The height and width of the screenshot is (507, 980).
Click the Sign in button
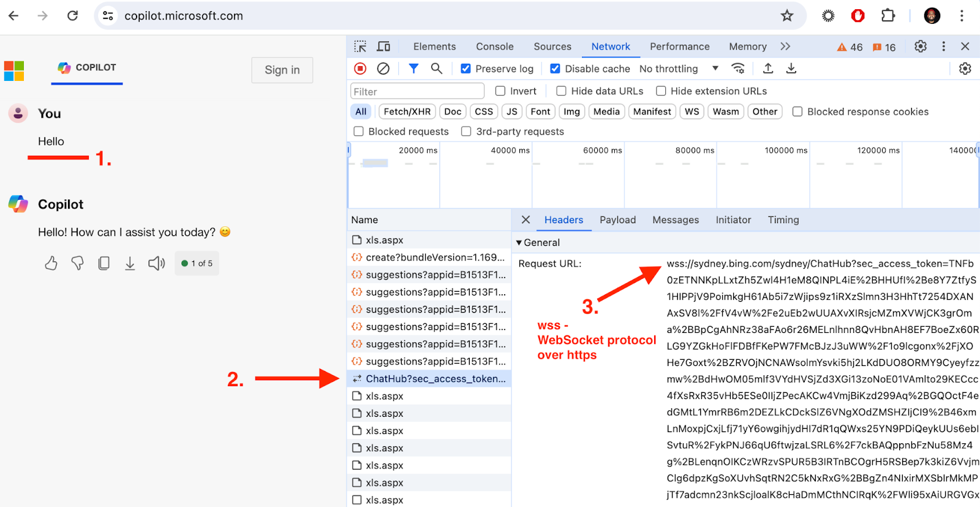click(x=282, y=70)
